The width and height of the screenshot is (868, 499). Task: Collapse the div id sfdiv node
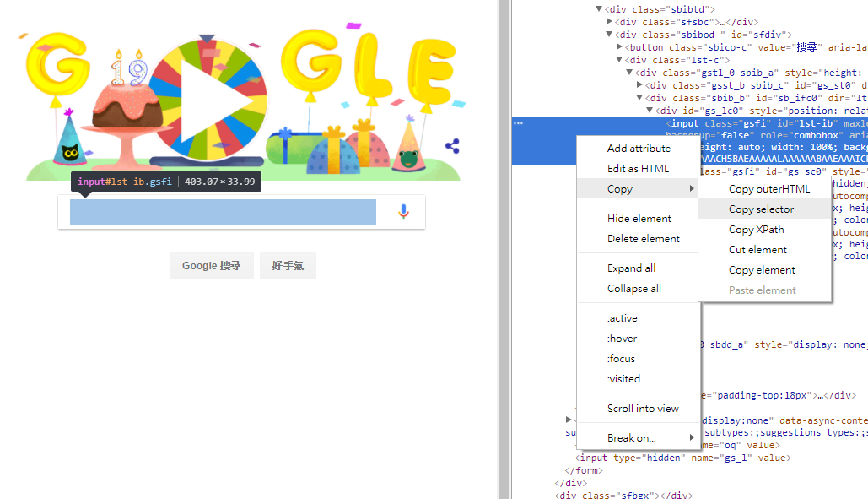pyautogui.click(x=609, y=35)
